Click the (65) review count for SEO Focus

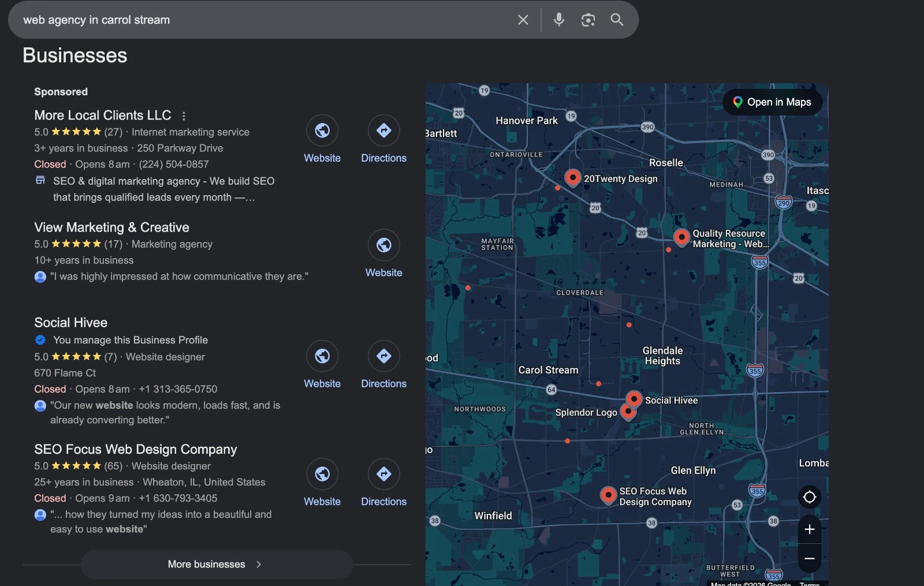113,466
